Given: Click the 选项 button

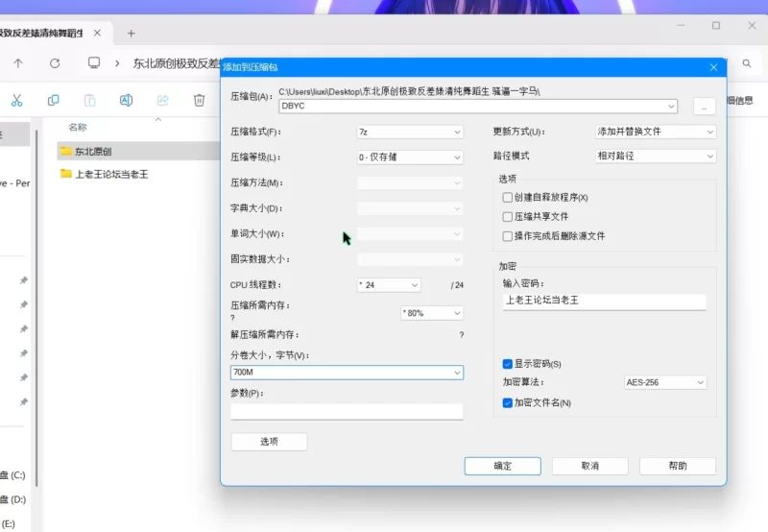Looking at the screenshot, I should [x=269, y=442].
